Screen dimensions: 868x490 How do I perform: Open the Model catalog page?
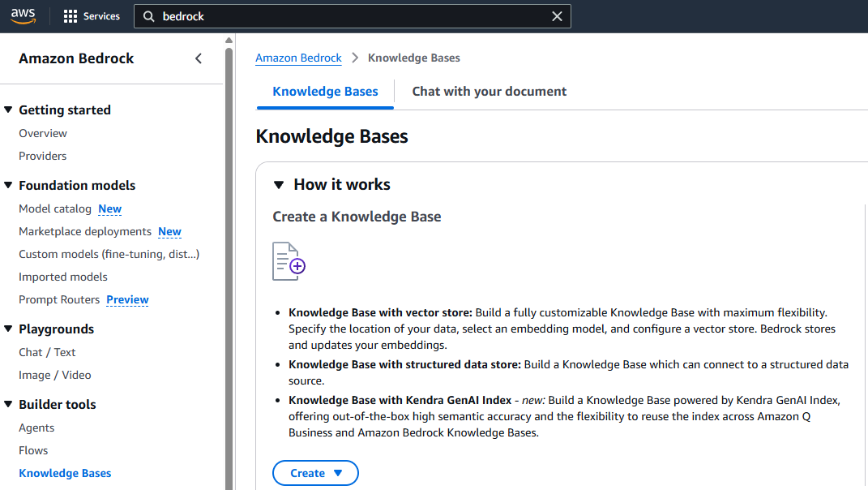[55, 209]
